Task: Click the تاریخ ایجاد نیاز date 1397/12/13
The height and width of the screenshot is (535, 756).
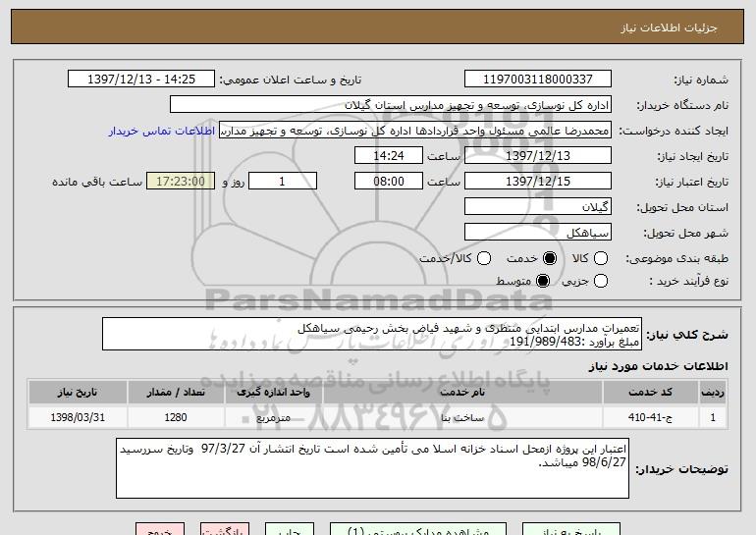Action: coord(538,156)
